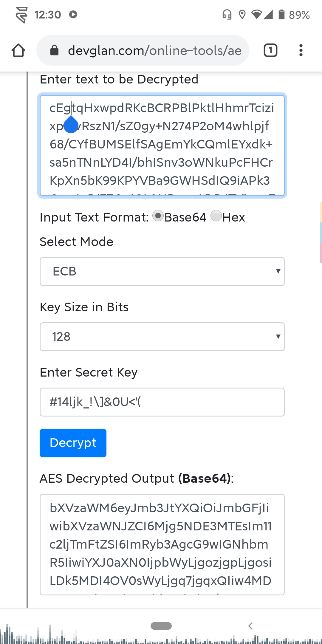The width and height of the screenshot is (322, 644).
Task: Tap the battery status icon
Action: coord(281,14)
